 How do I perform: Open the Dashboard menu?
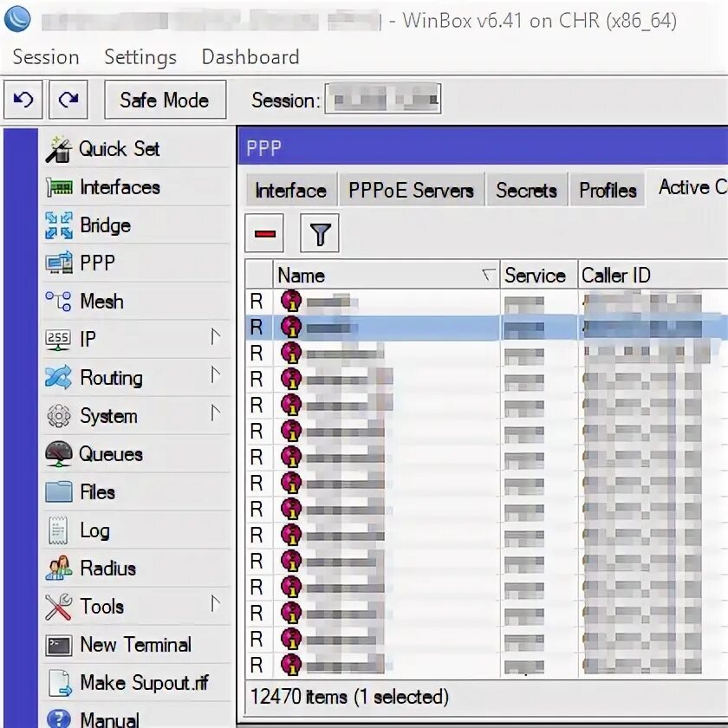(x=250, y=57)
